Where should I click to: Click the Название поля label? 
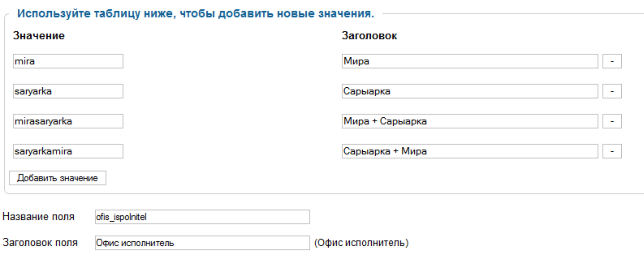tap(39, 216)
